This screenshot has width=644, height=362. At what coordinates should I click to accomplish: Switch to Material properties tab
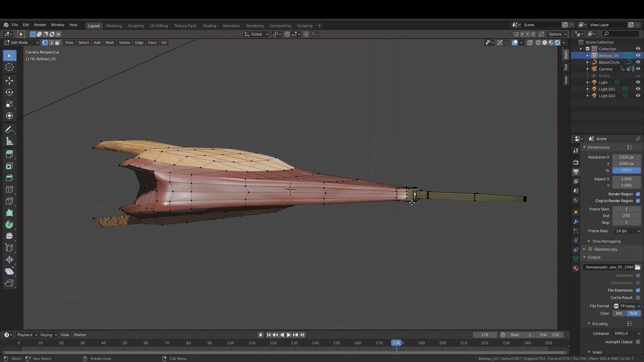pyautogui.click(x=576, y=268)
